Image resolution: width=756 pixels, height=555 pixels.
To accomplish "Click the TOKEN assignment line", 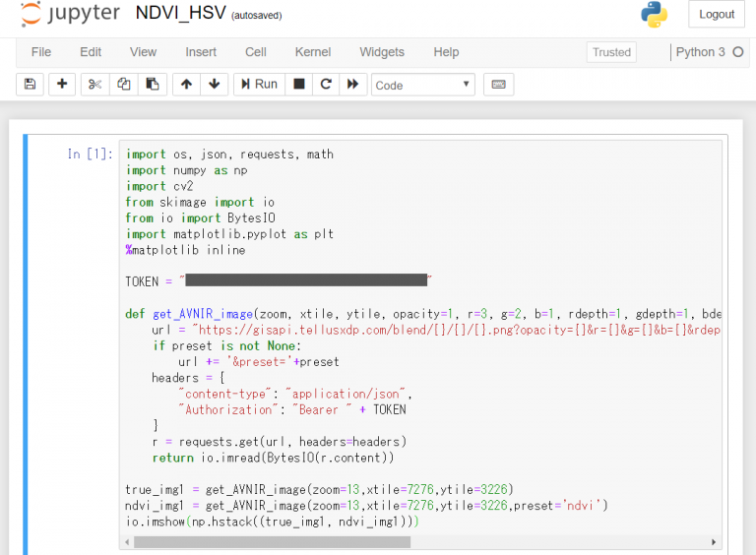I will pyautogui.click(x=279, y=281).
